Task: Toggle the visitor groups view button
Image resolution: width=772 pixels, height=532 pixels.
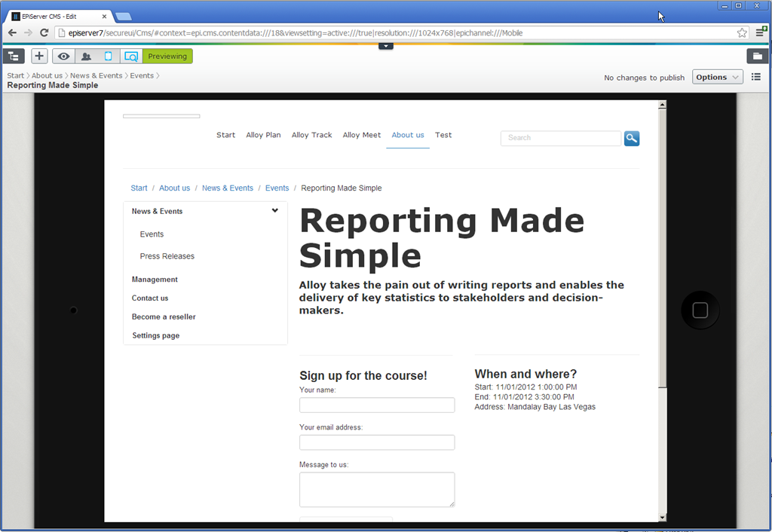Action: tap(86, 57)
